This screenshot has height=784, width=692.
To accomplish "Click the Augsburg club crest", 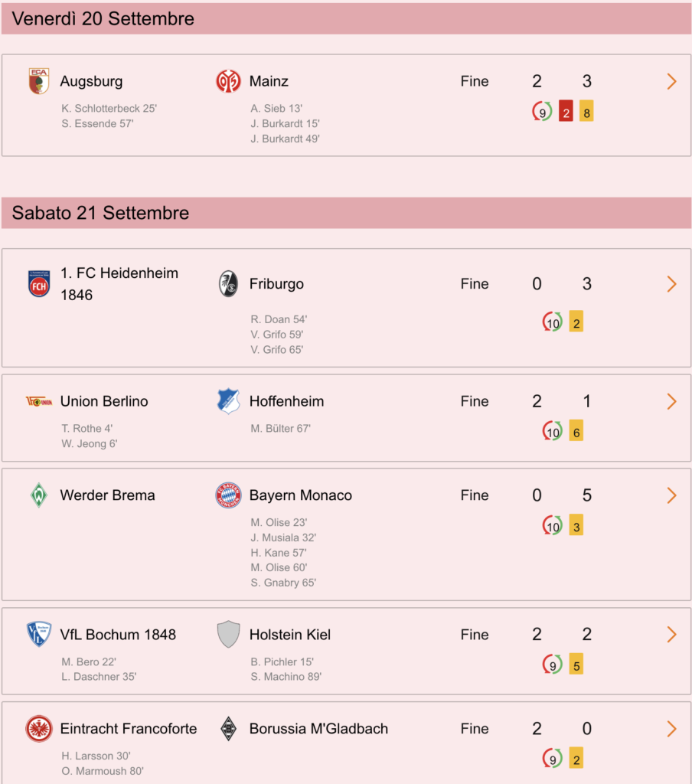I will click(x=39, y=81).
